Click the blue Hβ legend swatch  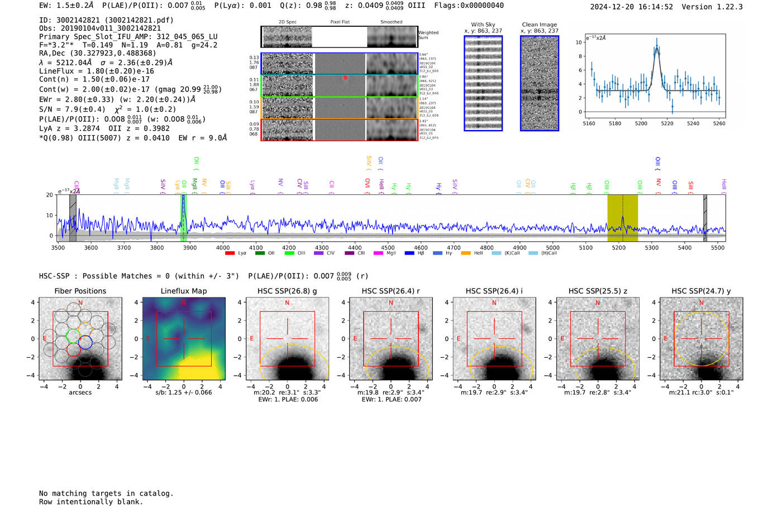pyautogui.click(x=409, y=253)
